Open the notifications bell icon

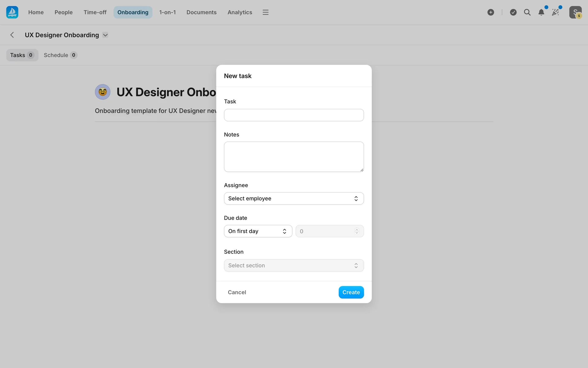(x=541, y=12)
